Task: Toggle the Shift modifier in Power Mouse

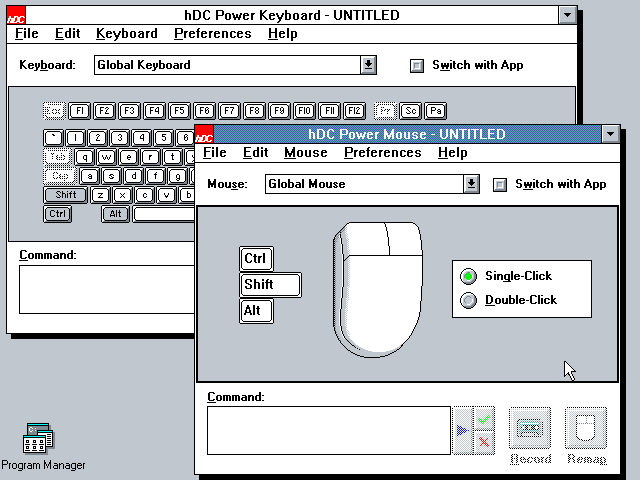Action: (270, 284)
